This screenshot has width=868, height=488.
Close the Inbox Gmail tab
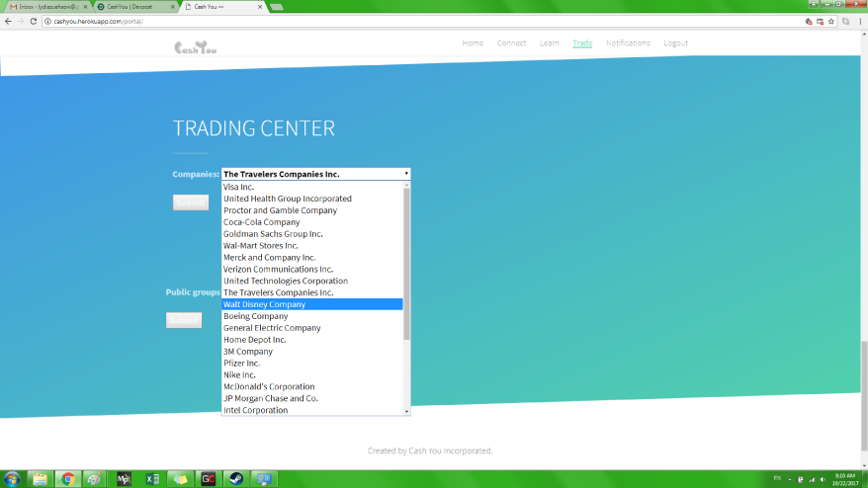pyautogui.click(x=85, y=7)
